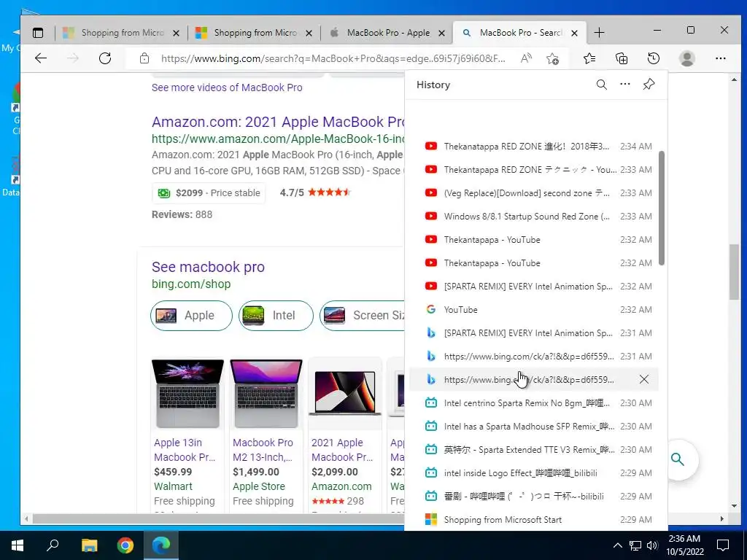Open a new tab
This screenshot has width=747, height=560.
600,33
